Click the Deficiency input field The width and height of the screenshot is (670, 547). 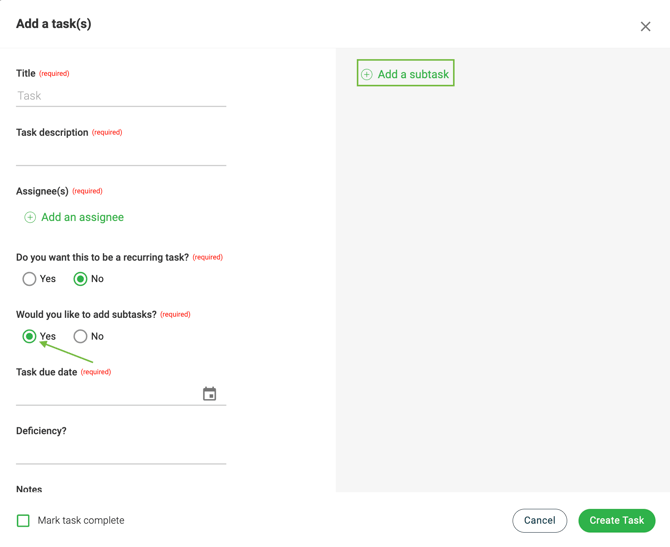(x=121, y=453)
